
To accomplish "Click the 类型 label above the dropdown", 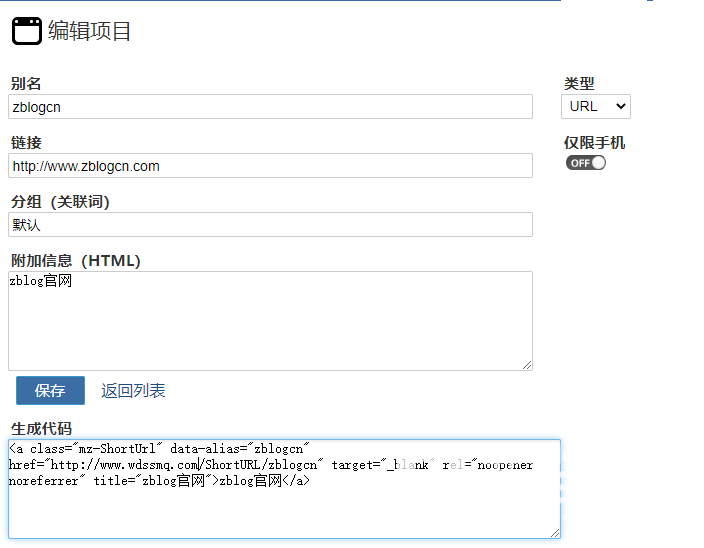I will point(579,84).
